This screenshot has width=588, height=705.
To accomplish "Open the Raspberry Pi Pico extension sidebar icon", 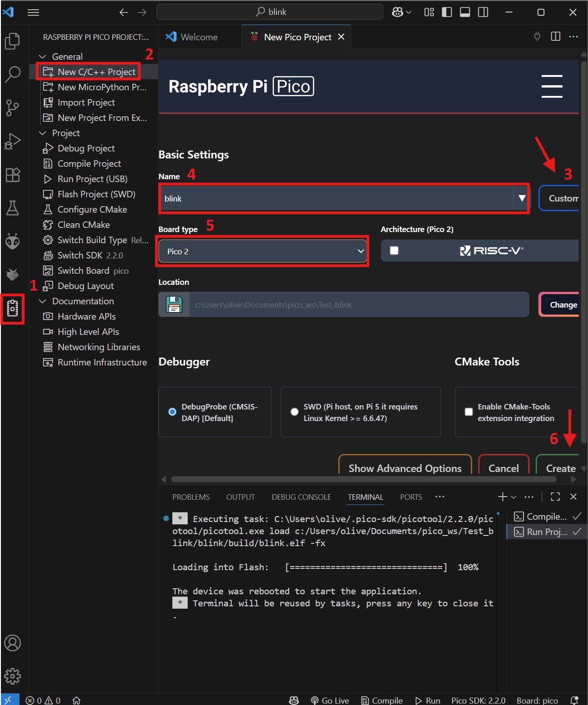I will pyautogui.click(x=13, y=308).
